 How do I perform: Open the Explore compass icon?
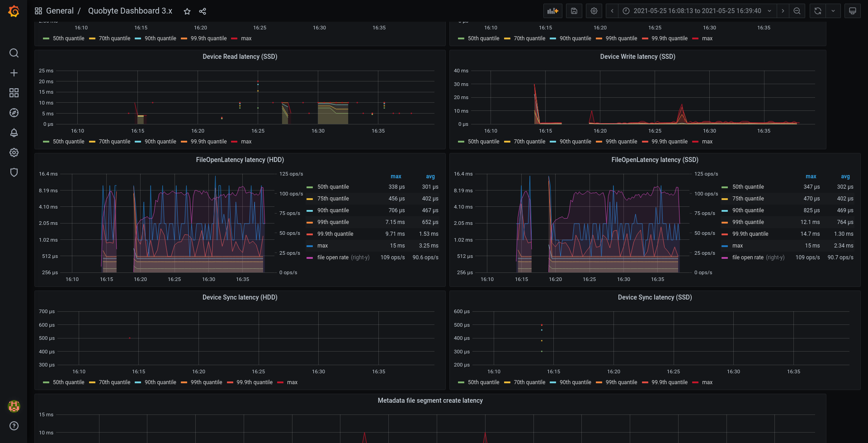14,113
